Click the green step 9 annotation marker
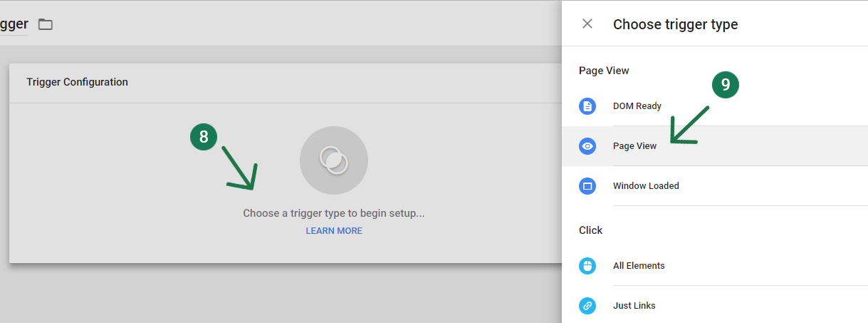The width and height of the screenshot is (868, 323). click(x=726, y=85)
